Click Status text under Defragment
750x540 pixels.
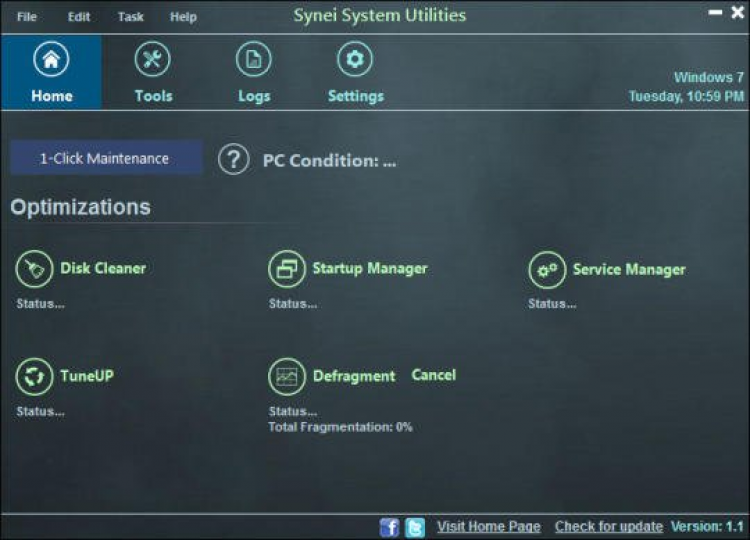tap(293, 411)
